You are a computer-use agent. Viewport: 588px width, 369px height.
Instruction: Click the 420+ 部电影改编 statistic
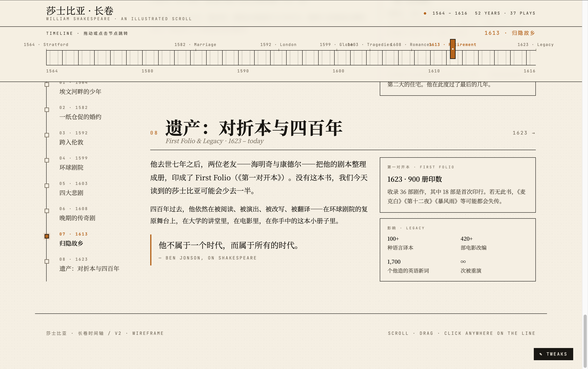coord(473,243)
